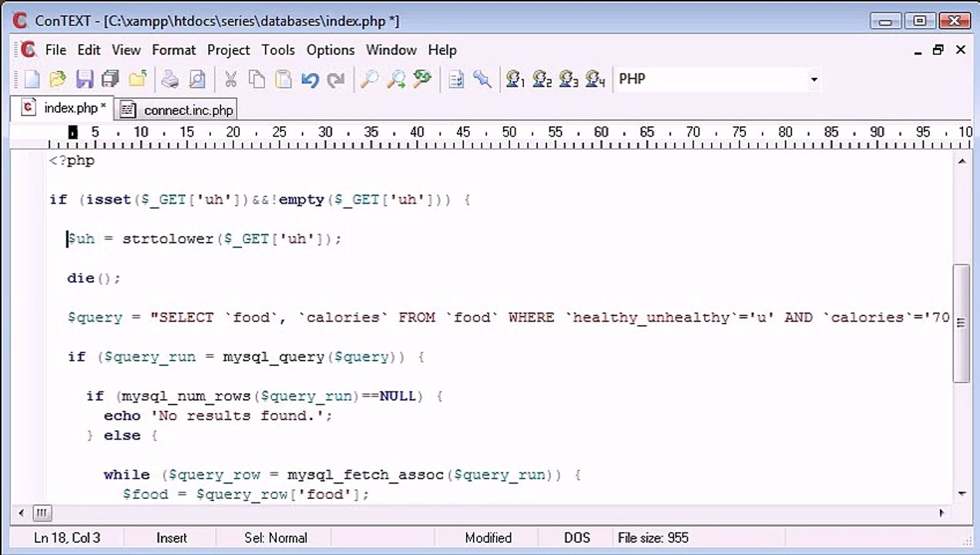This screenshot has width=980, height=555.
Task: Click the ConTEXT icon in menu bar
Action: click(x=29, y=49)
